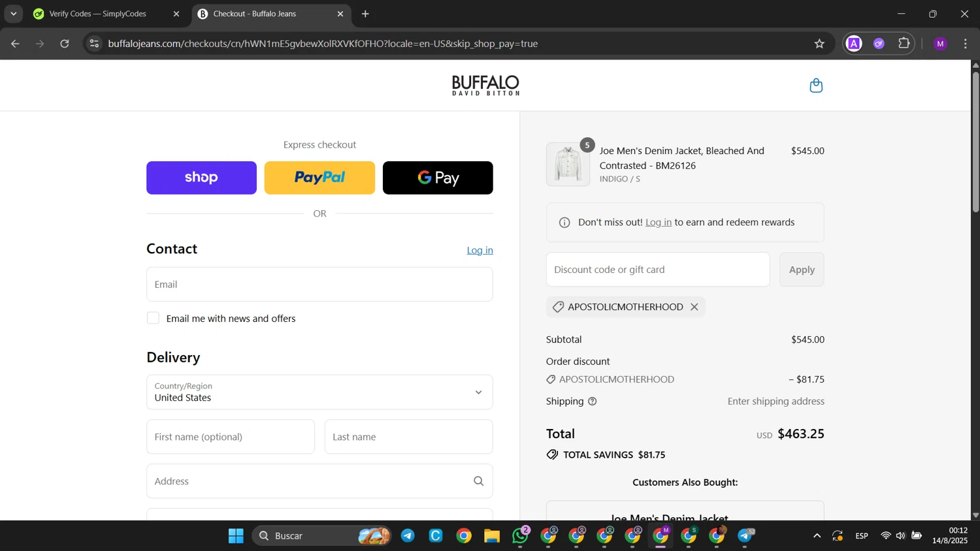Select the Checkout - Buffalo Jeans tab
Screen dimensions: 980x551
point(255,14)
